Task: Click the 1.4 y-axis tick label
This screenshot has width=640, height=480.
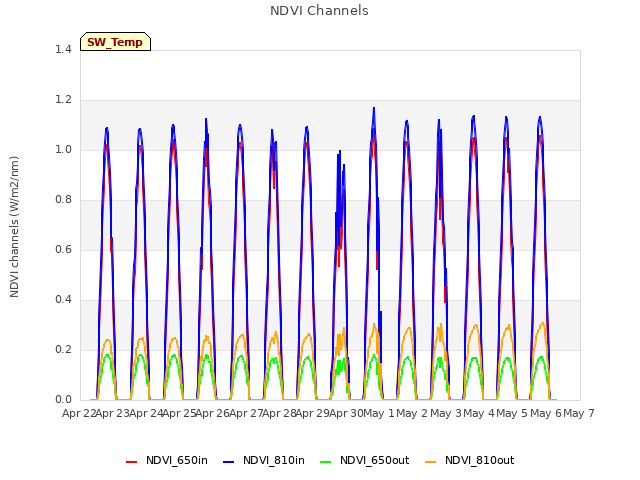Action: (x=63, y=49)
